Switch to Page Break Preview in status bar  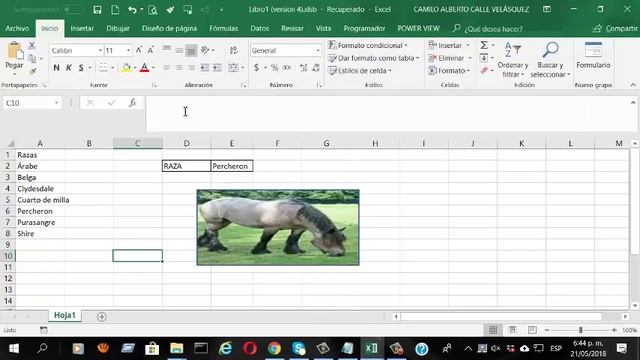(x=532, y=330)
